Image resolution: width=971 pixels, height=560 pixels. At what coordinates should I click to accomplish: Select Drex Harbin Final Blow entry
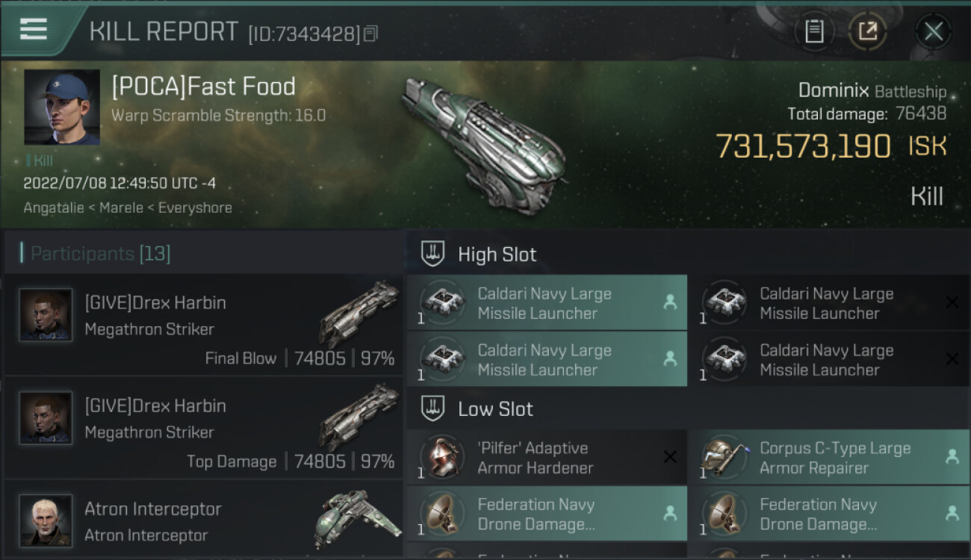203,325
